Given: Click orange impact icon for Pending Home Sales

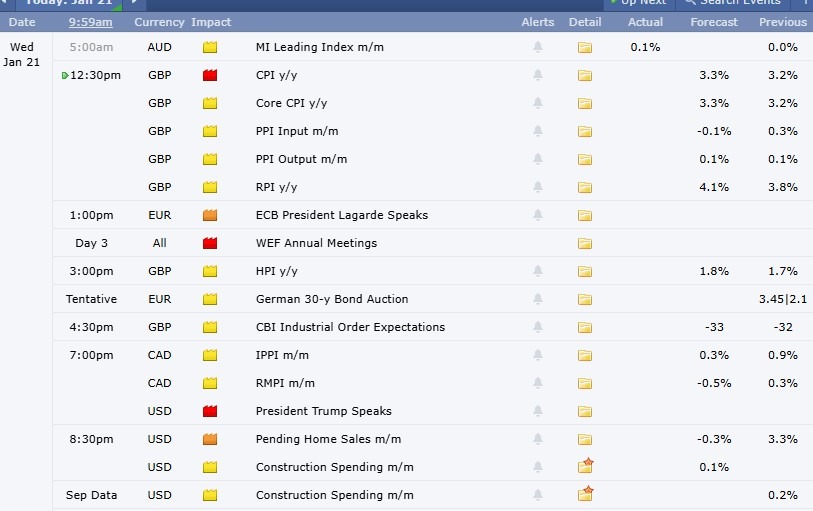Looking at the screenshot, I should point(210,439).
